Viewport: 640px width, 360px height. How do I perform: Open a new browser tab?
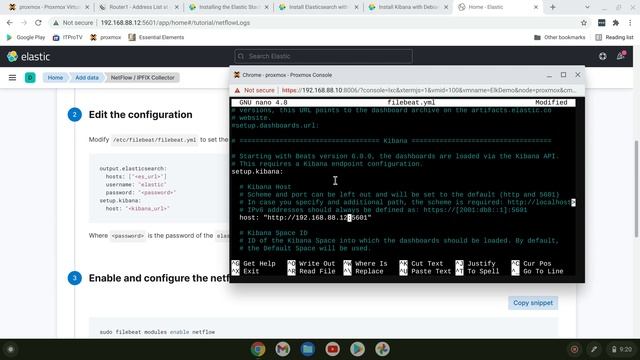(553, 7)
